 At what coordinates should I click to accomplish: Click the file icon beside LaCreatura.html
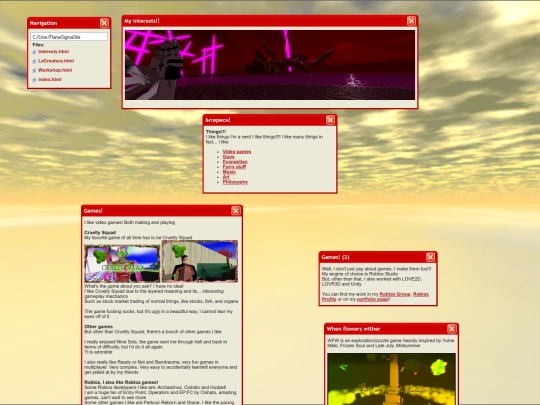coord(34,61)
